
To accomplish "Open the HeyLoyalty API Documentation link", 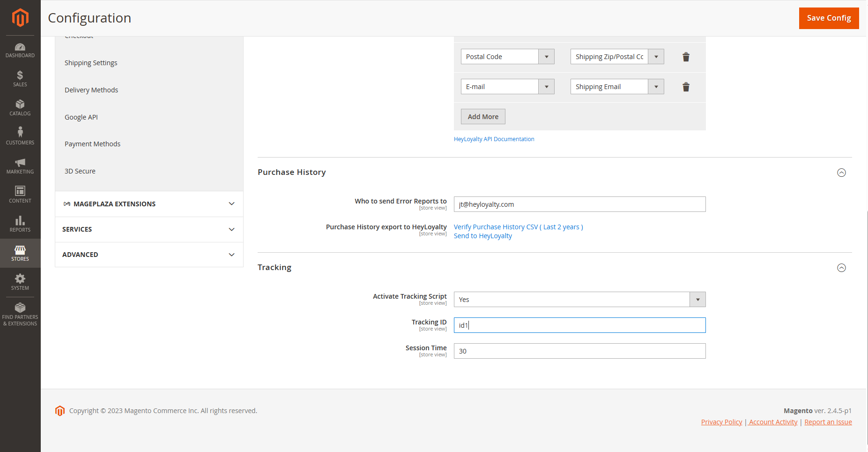I will (x=494, y=139).
